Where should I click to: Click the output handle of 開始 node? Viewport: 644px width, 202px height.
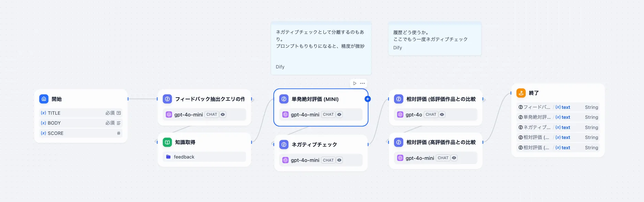128,99
